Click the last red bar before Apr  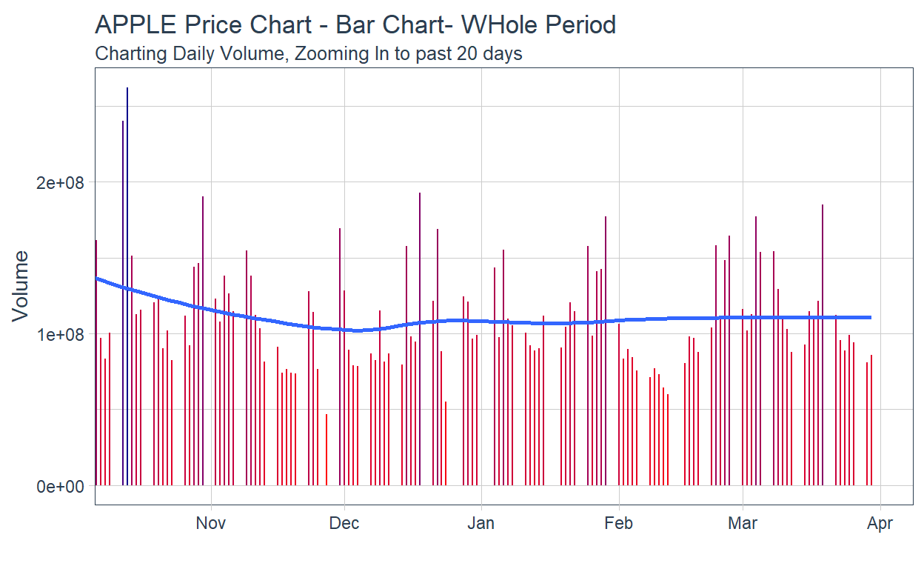871,422
